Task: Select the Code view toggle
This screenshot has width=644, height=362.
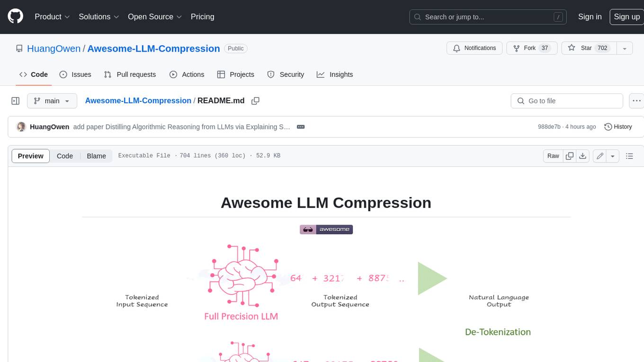Action: pyautogui.click(x=65, y=156)
